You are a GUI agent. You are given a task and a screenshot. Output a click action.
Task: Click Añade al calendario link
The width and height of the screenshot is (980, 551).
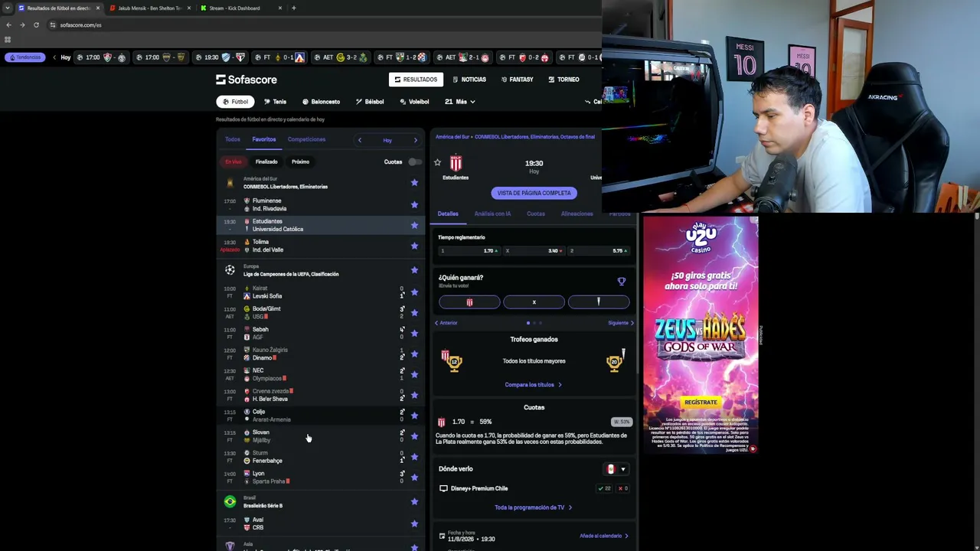point(604,536)
